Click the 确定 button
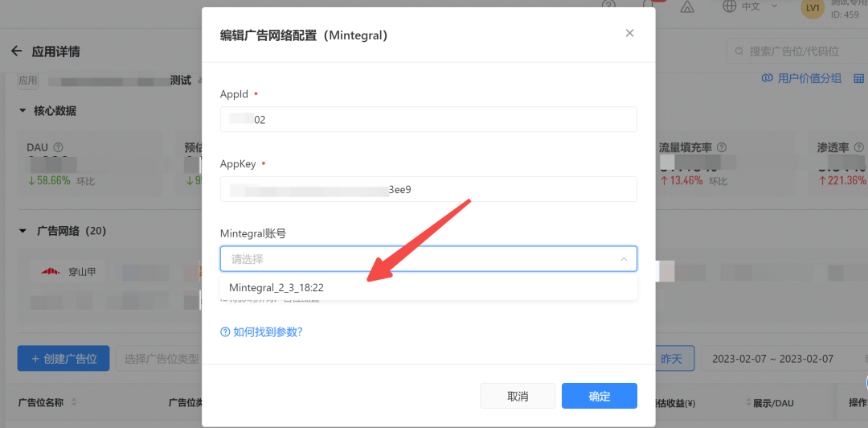 click(x=600, y=397)
